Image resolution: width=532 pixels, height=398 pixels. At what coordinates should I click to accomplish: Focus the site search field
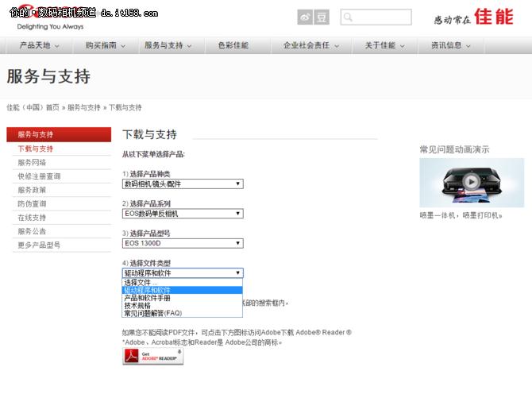click(x=376, y=17)
